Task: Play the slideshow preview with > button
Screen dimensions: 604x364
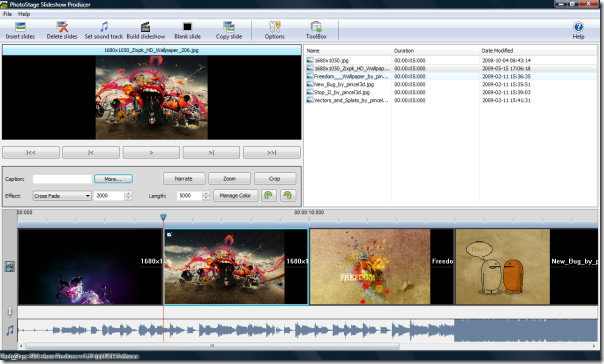Action: pyautogui.click(x=151, y=153)
